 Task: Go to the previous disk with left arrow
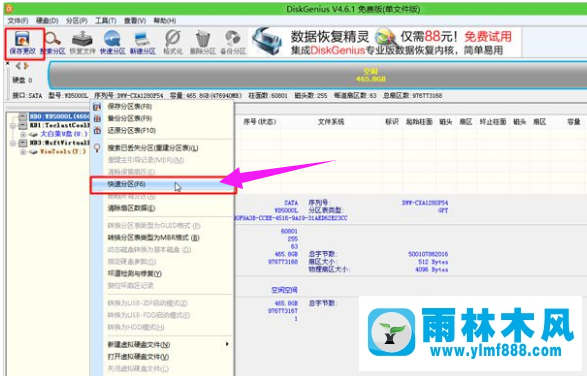tap(18, 66)
